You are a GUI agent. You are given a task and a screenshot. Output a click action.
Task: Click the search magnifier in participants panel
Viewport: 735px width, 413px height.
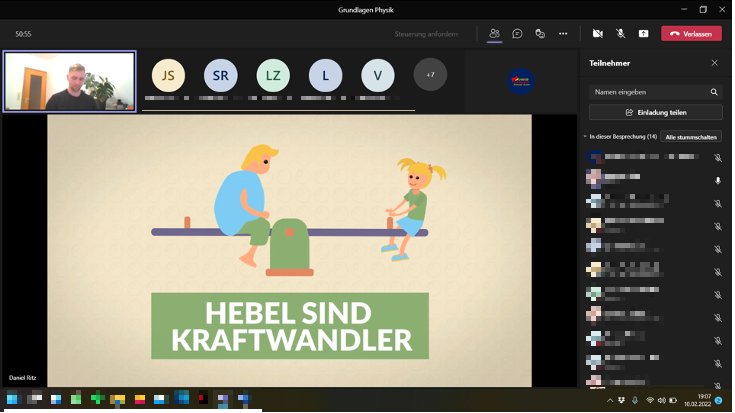pyautogui.click(x=714, y=92)
